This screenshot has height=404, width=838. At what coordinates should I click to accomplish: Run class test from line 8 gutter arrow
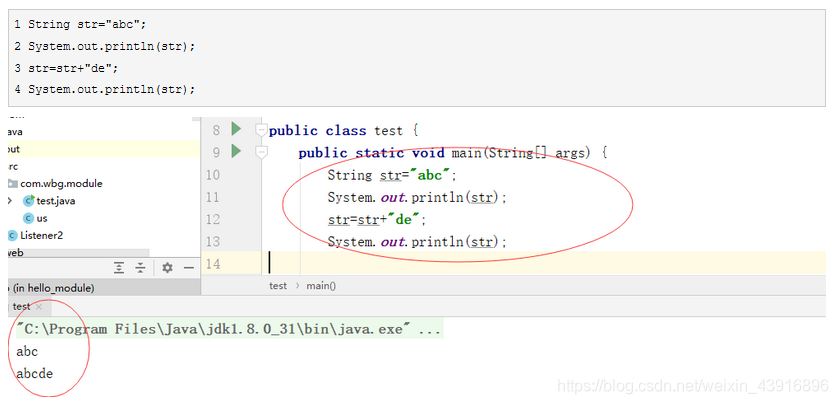coord(236,129)
